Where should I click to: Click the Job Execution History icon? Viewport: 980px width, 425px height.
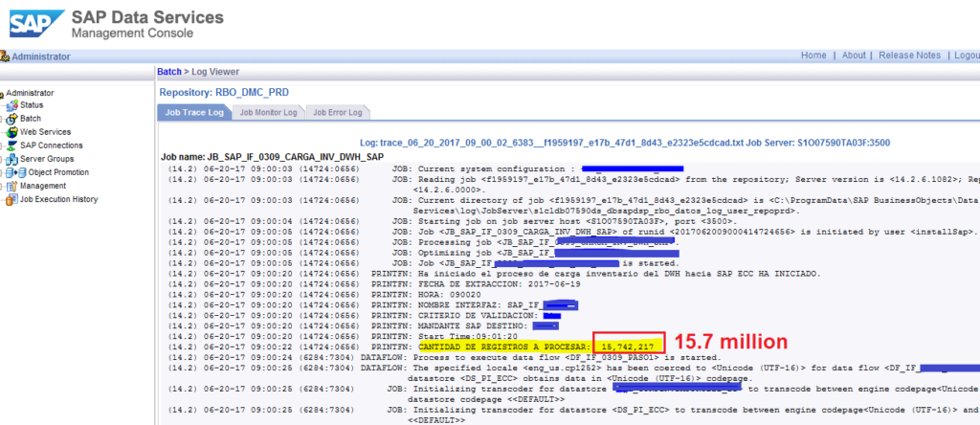point(11,200)
